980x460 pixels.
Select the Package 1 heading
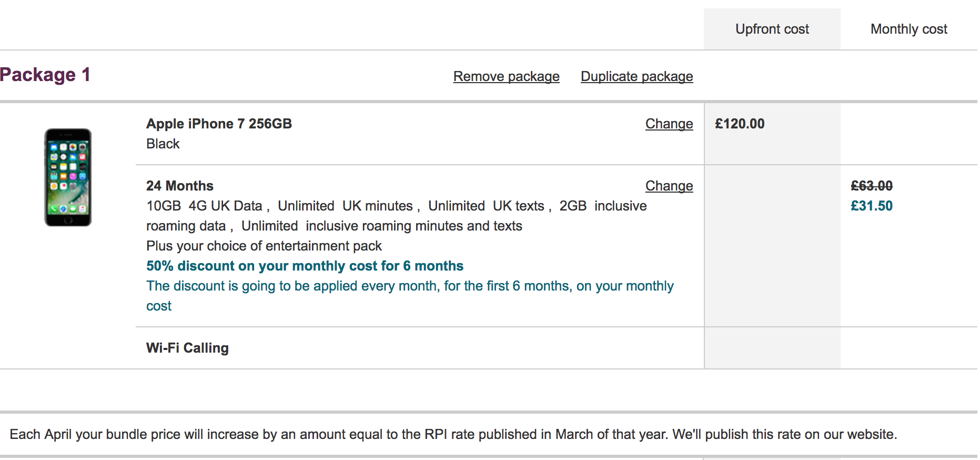[45, 75]
